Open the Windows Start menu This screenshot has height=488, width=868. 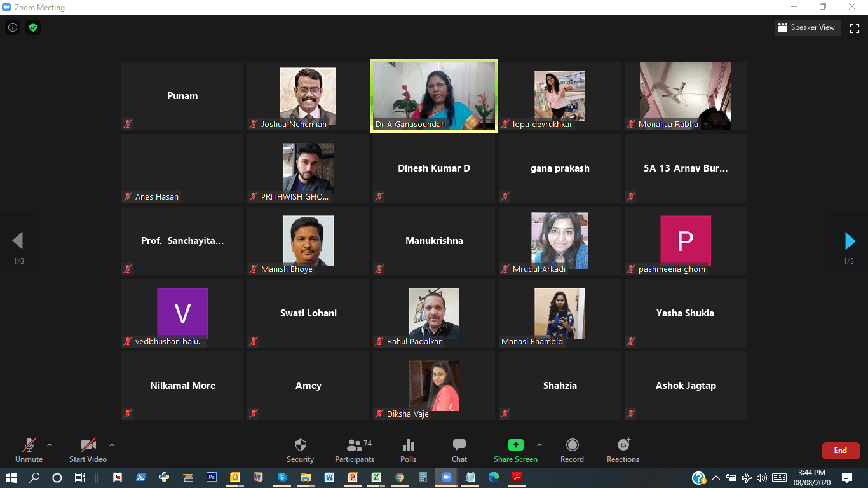pos(12,477)
